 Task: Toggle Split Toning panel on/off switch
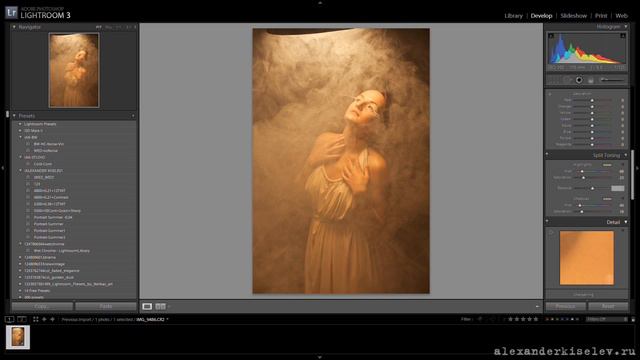[x=547, y=154]
